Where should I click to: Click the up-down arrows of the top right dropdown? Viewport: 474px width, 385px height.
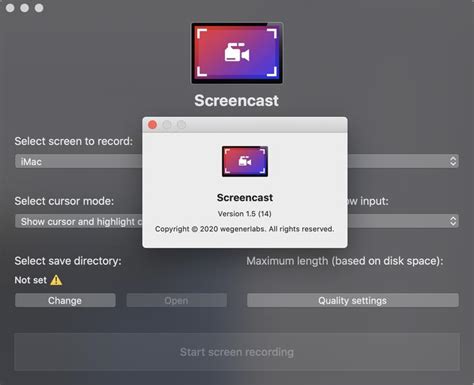453,161
